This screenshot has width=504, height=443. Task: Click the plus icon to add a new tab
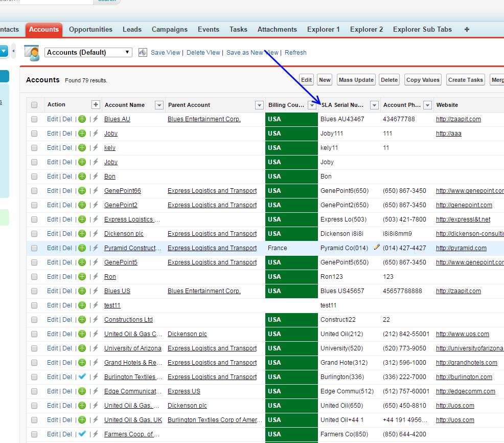[466, 29]
